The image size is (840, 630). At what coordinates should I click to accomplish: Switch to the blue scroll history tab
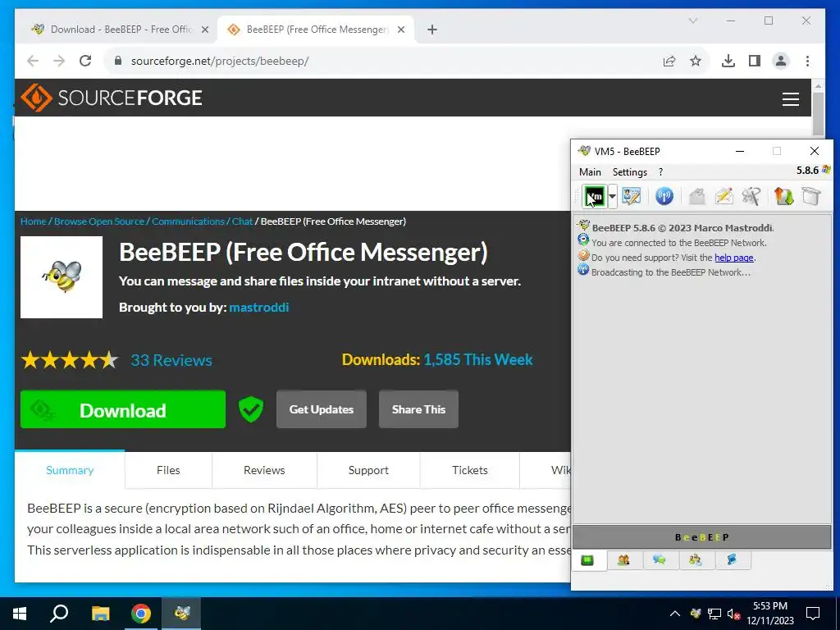click(732, 560)
